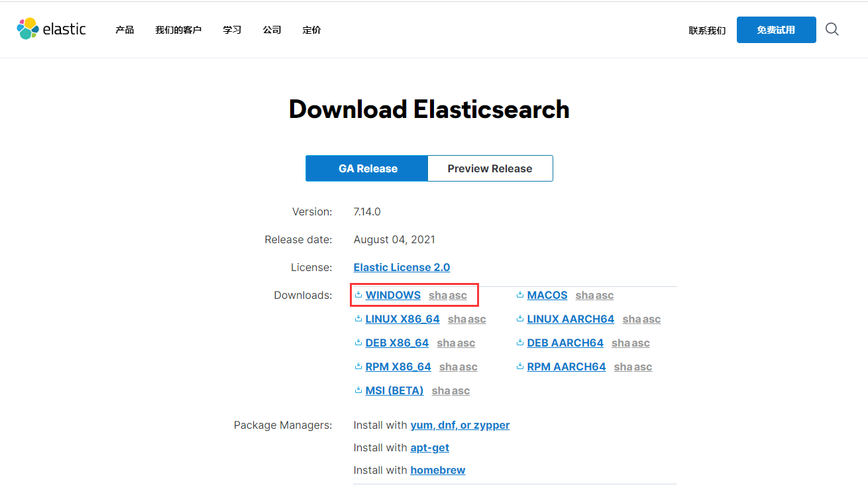Open asc signature for WINDOWS
Screen dimensions: 868x499
(x=458, y=296)
